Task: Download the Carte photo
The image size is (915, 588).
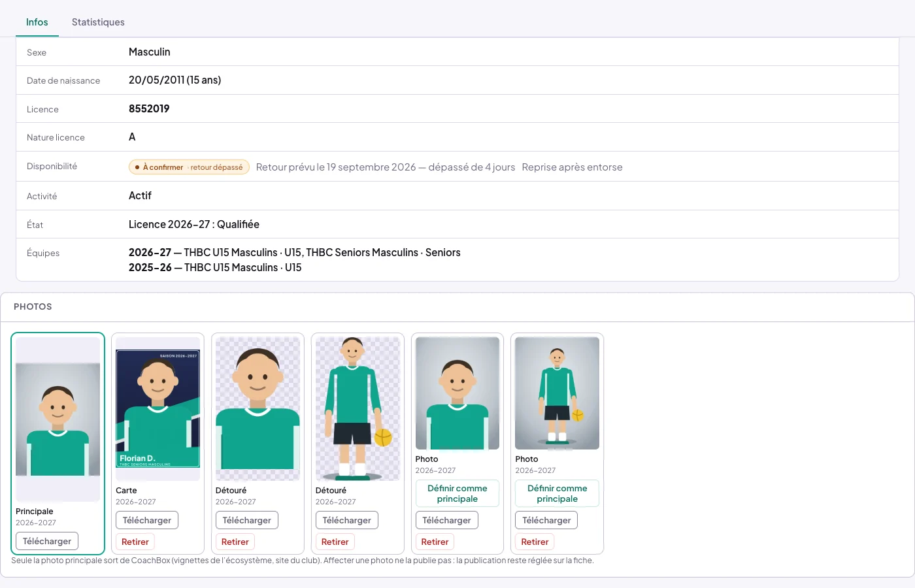Action: click(147, 520)
